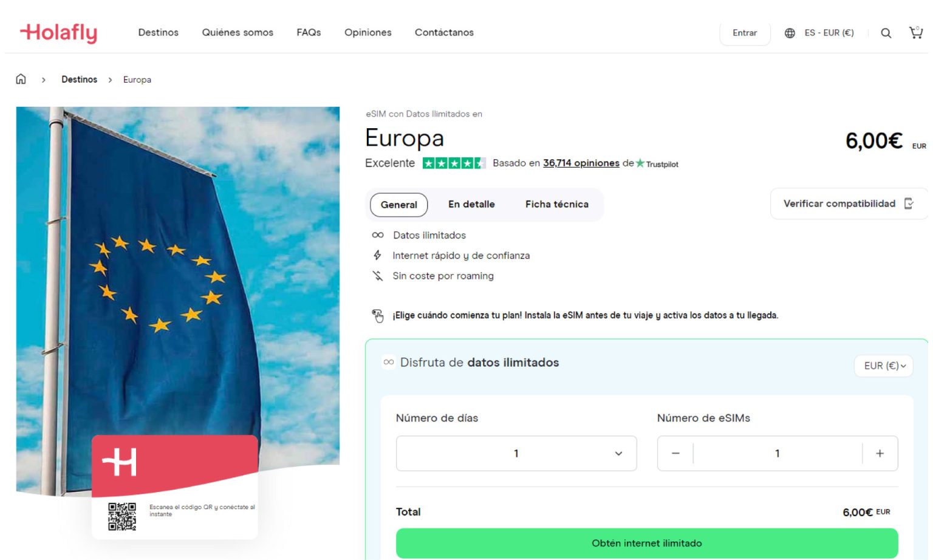Increase eSIM count with the plus stepper

coord(880,453)
